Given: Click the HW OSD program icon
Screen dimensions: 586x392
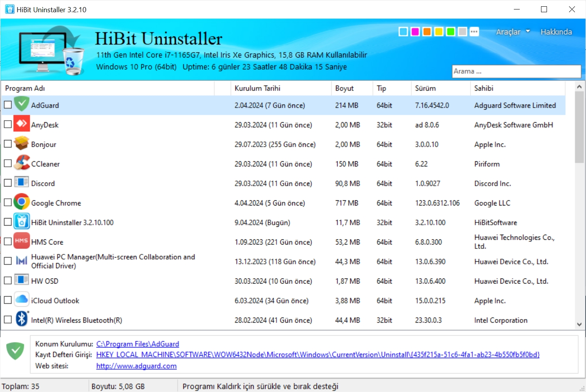Looking at the screenshot, I should (22, 280).
